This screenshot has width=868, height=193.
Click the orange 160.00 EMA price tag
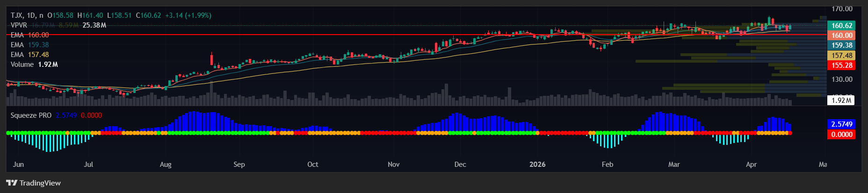tap(841, 36)
